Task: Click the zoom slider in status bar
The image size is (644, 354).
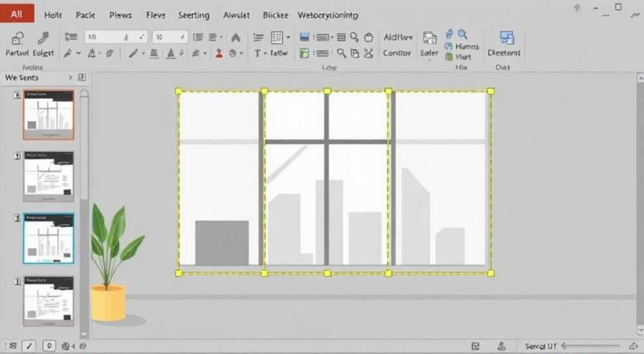Action: point(591,346)
